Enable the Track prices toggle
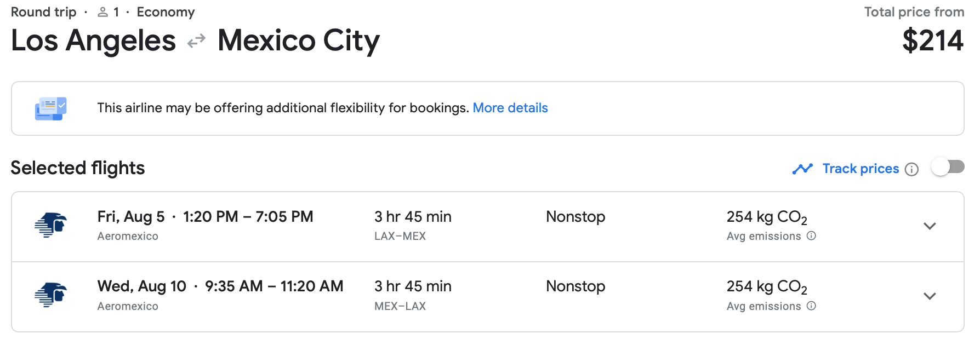The width and height of the screenshot is (980, 345). [x=948, y=168]
